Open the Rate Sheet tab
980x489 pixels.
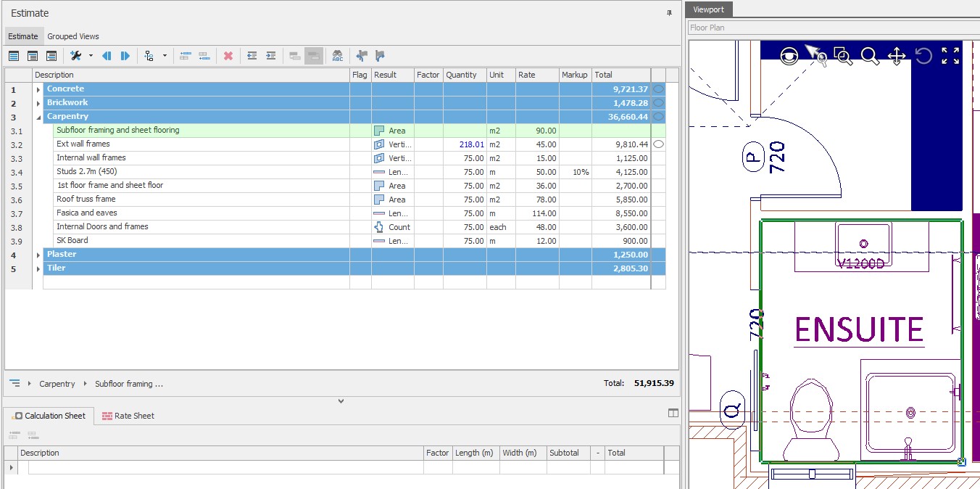(128, 416)
